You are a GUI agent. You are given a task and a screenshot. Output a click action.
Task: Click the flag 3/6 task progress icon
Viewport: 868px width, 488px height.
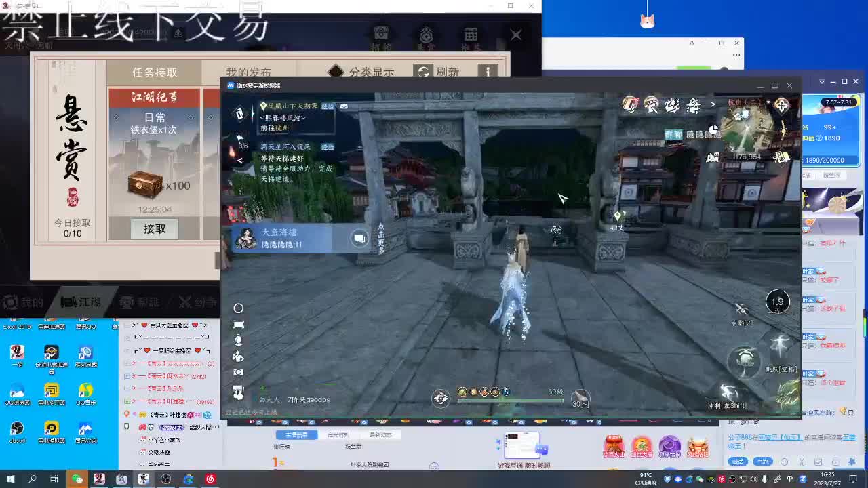click(241, 141)
